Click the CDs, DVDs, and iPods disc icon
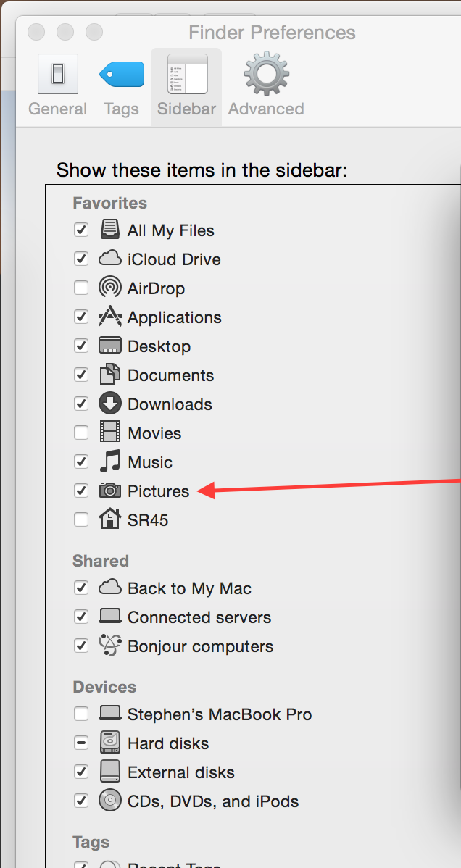 [x=109, y=801]
